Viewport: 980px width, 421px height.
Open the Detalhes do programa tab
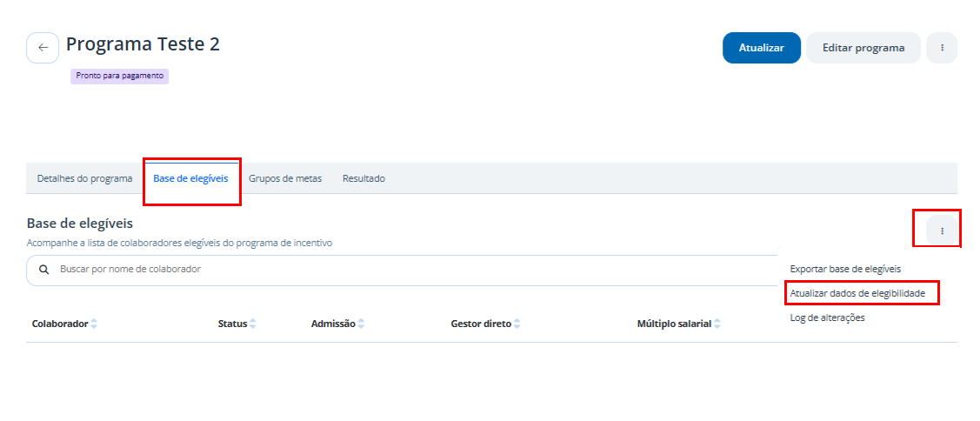coord(85,178)
